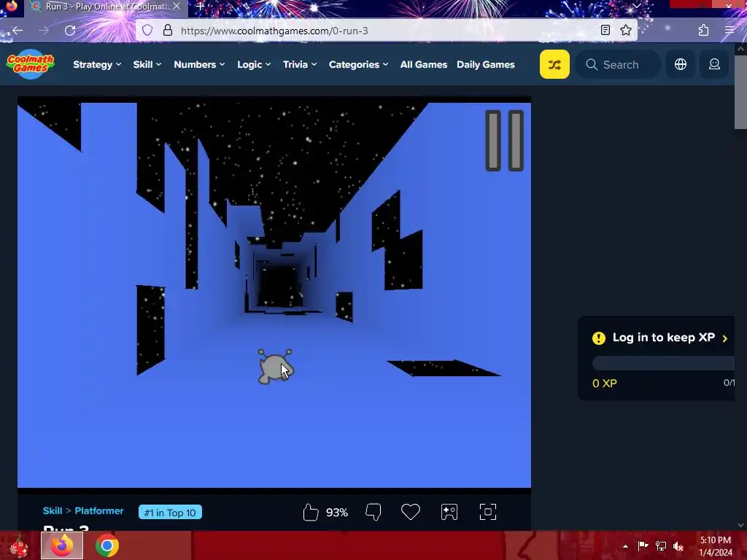
Task: Launch Chrome from the taskbar
Action: pos(107,545)
